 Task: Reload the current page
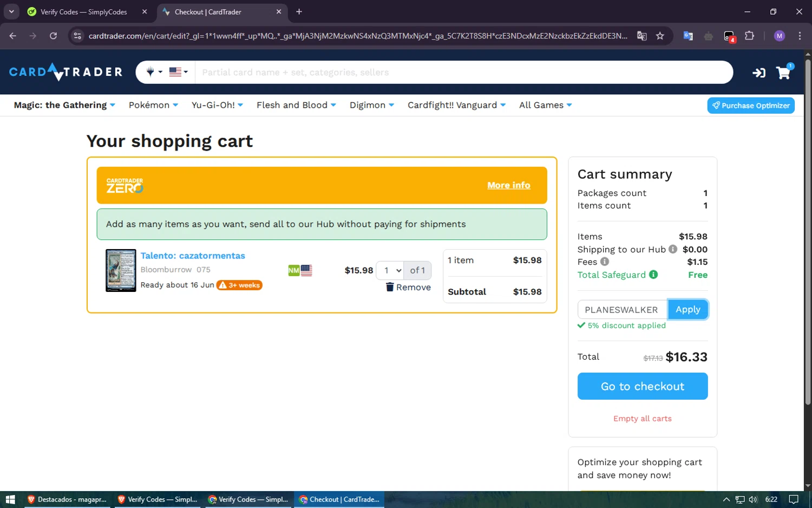click(x=53, y=36)
